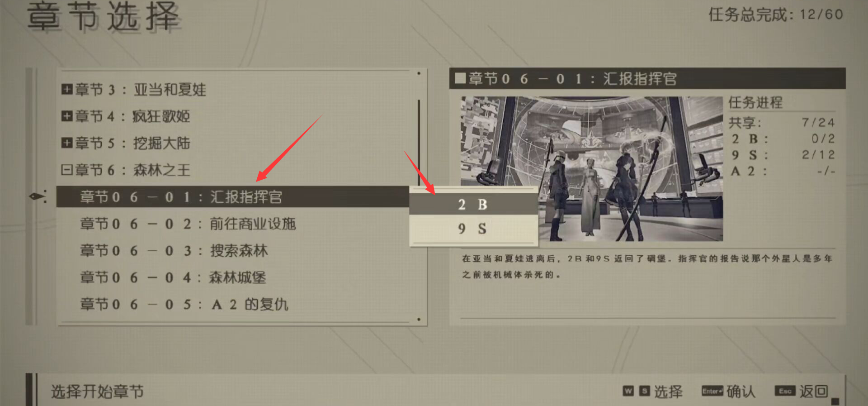
Task: Expand 章节4：疯狂歌姬 with its plus icon
Action: [67, 116]
